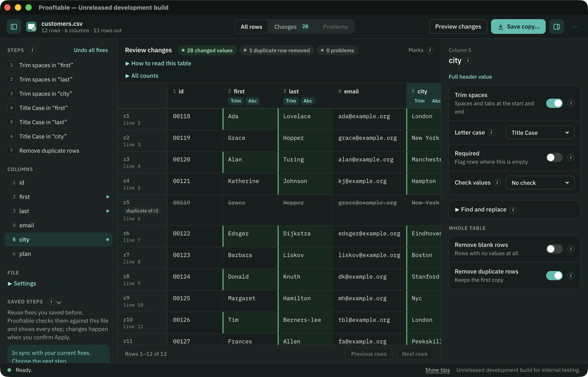The width and height of the screenshot is (588, 377).
Task: Enable the Required switch
Action: (x=554, y=157)
